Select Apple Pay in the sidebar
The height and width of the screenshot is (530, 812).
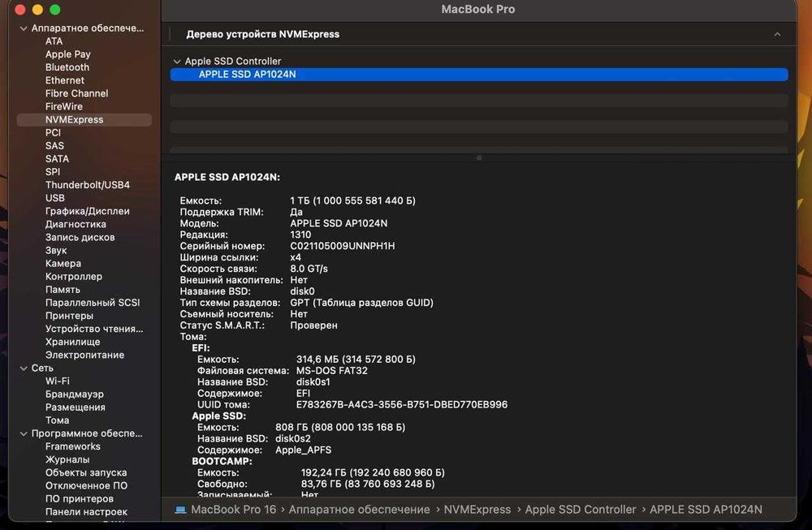[68, 54]
